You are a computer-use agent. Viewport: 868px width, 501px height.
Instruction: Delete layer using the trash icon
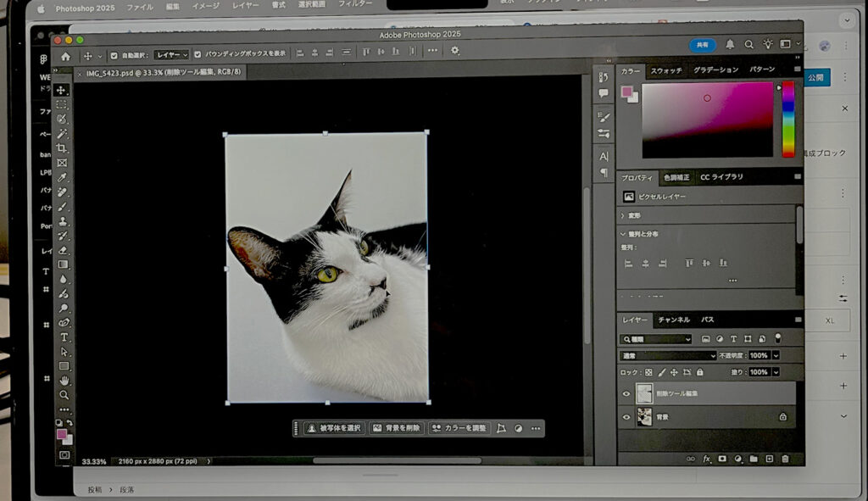[785, 459]
